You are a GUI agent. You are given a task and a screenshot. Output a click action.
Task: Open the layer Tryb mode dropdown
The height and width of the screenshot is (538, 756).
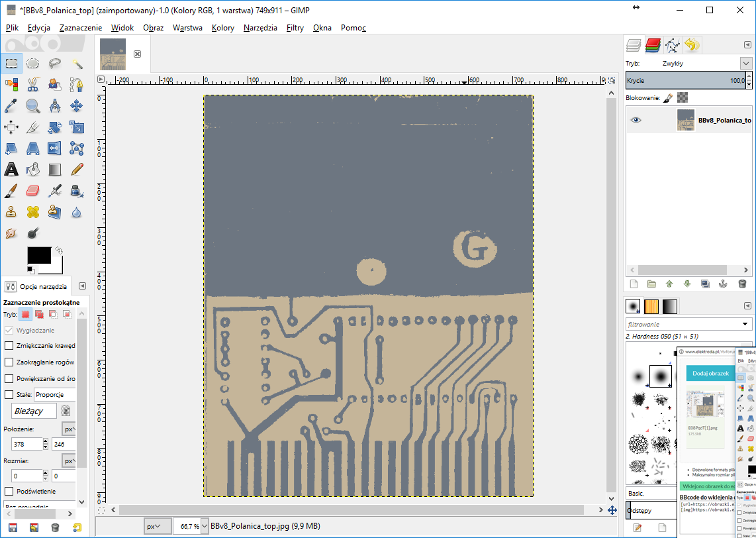tap(746, 63)
